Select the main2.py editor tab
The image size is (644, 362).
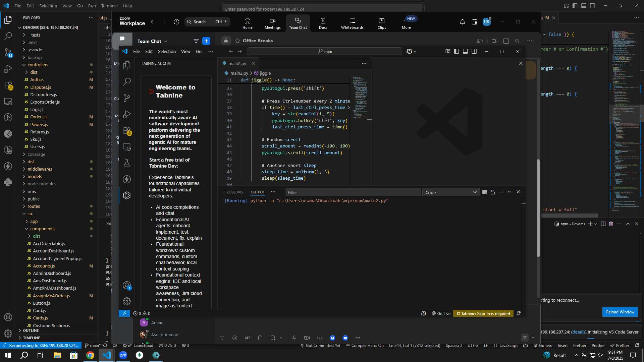pyautogui.click(x=237, y=63)
